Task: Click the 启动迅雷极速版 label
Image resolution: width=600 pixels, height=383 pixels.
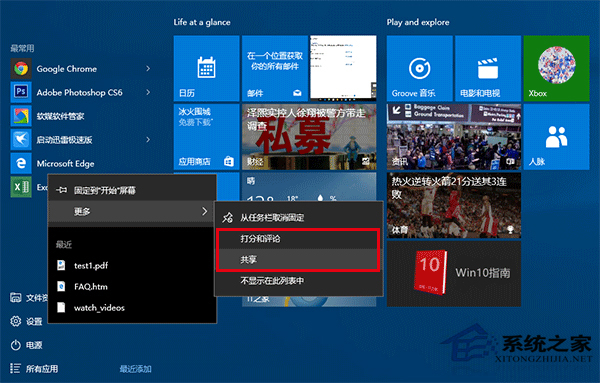Action: [64, 140]
